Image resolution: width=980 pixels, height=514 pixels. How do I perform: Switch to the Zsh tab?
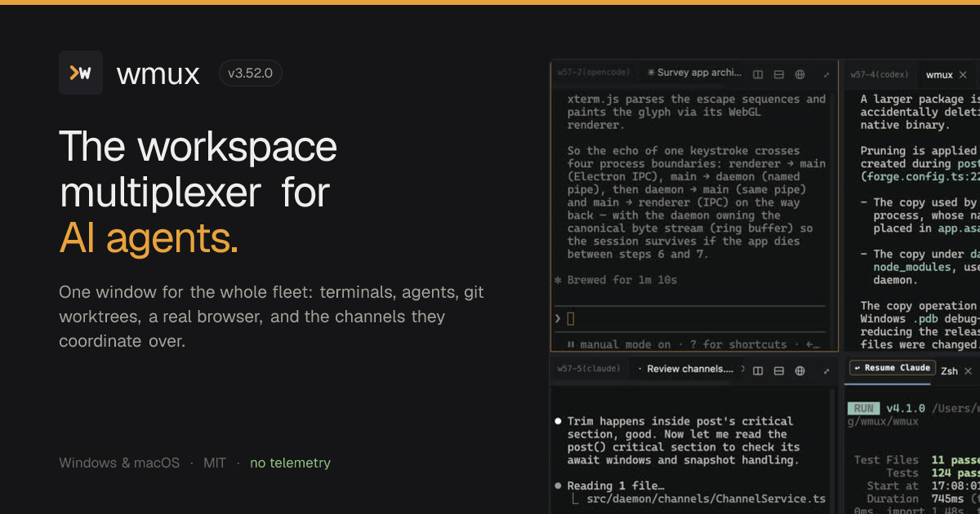click(x=949, y=370)
